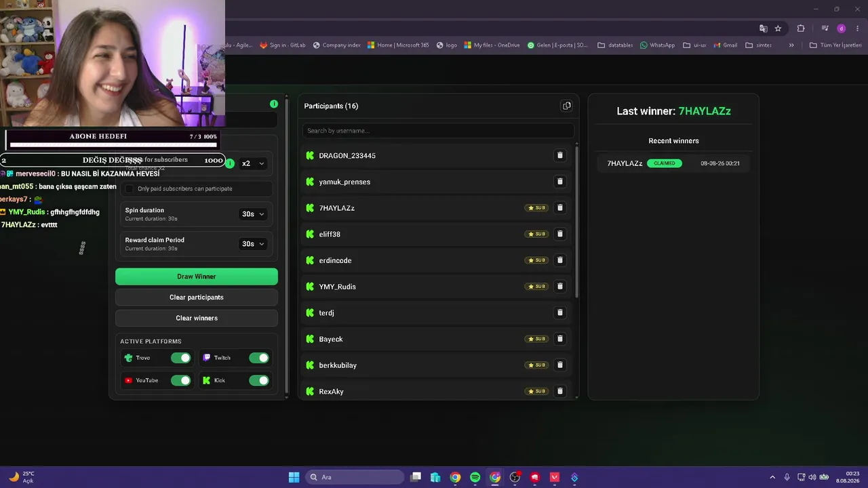Copy the participants list

click(566, 106)
